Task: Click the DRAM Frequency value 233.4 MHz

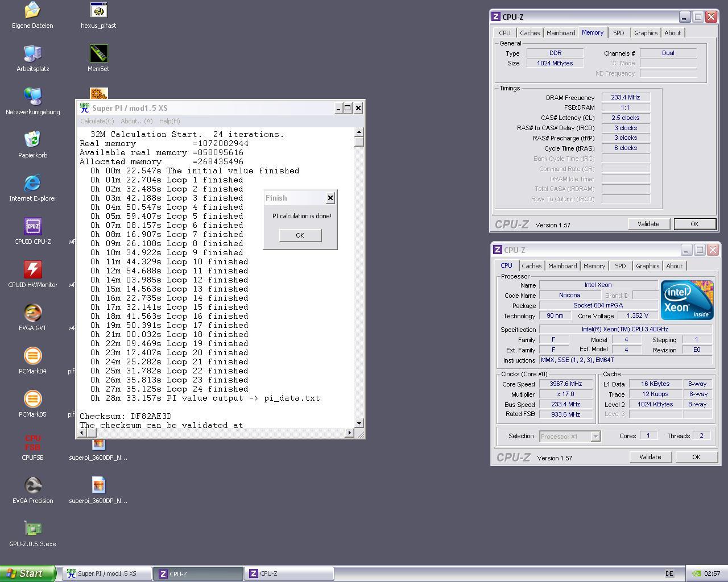Action: coord(626,97)
